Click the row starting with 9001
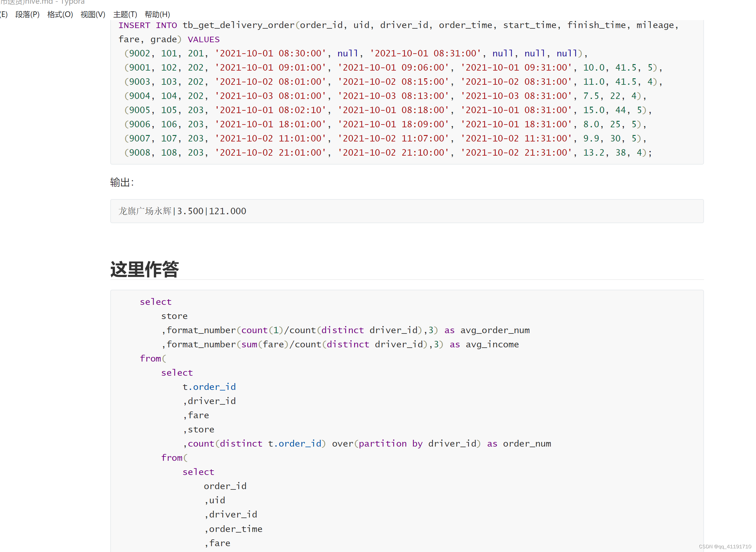The image size is (756, 552). 393,67
